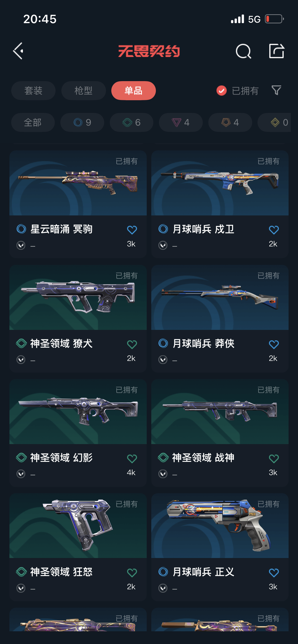This screenshot has height=644, width=298.
Task: Open 月球哨兵 莽侠 weapon thumbnail
Action: 220,297
